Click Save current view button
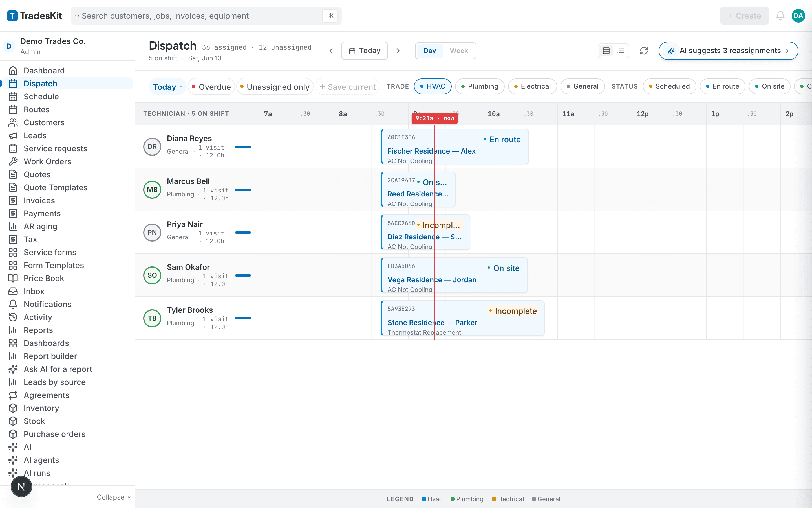812x508 pixels. pos(347,87)
